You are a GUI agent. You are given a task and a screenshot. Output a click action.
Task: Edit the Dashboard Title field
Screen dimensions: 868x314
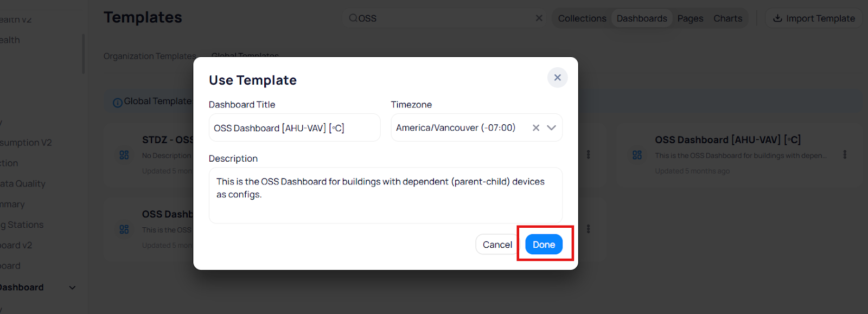click(x=294, y=128)
